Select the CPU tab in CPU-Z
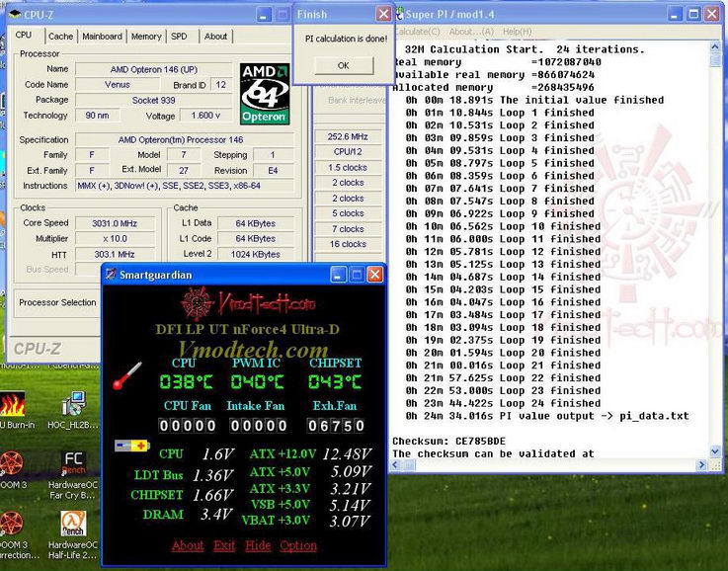 click(24, 36)
